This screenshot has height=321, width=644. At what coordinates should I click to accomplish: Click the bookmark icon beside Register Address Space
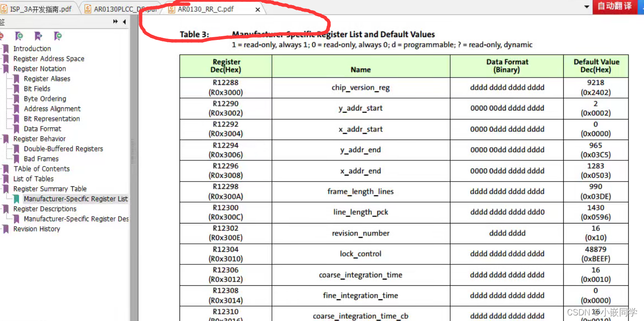(6, 59)
